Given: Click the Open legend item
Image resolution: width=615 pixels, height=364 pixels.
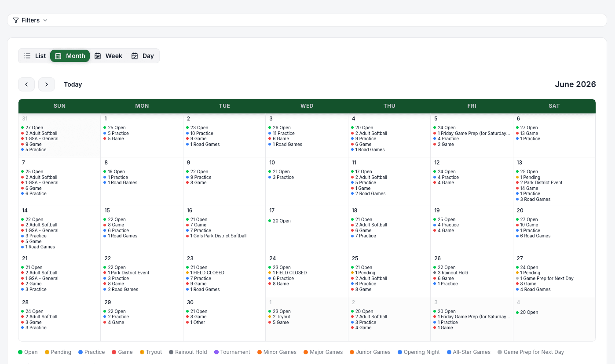Looking at the screenshot, I should 28,352.
